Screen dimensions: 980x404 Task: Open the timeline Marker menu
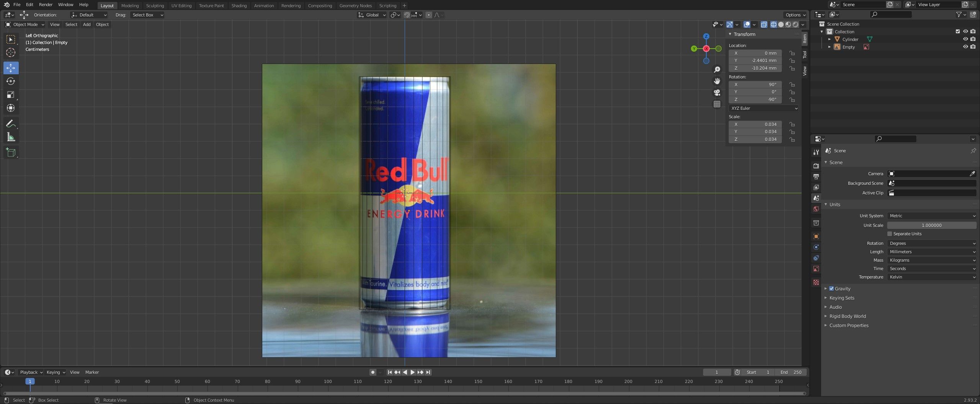pos(92,372)
